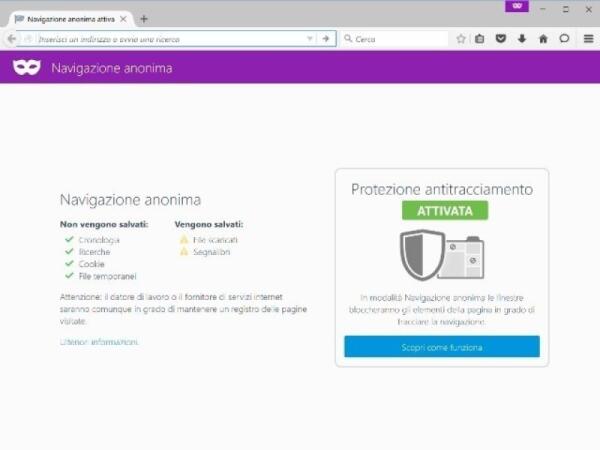The height and width of the screenshot is (450, 600).
Task: Go to the home page icon
Action: tap(543, 39)
